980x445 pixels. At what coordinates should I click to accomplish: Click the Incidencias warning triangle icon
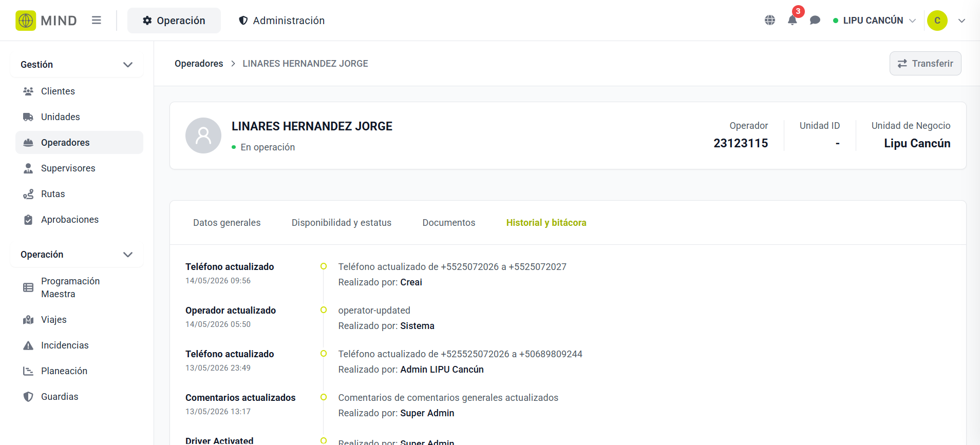[x=28, y=345]
